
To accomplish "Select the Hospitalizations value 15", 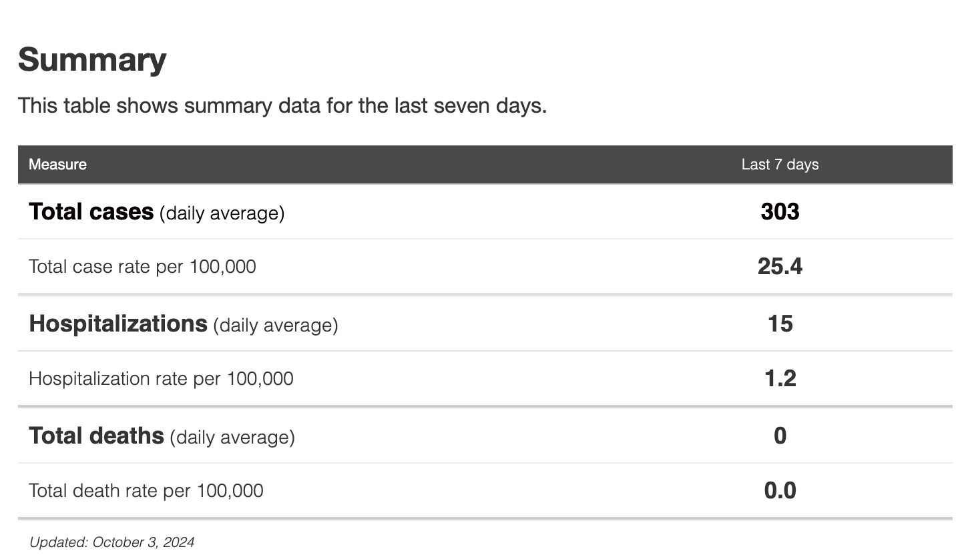I will pyautogui.click(x=780, y=324).
